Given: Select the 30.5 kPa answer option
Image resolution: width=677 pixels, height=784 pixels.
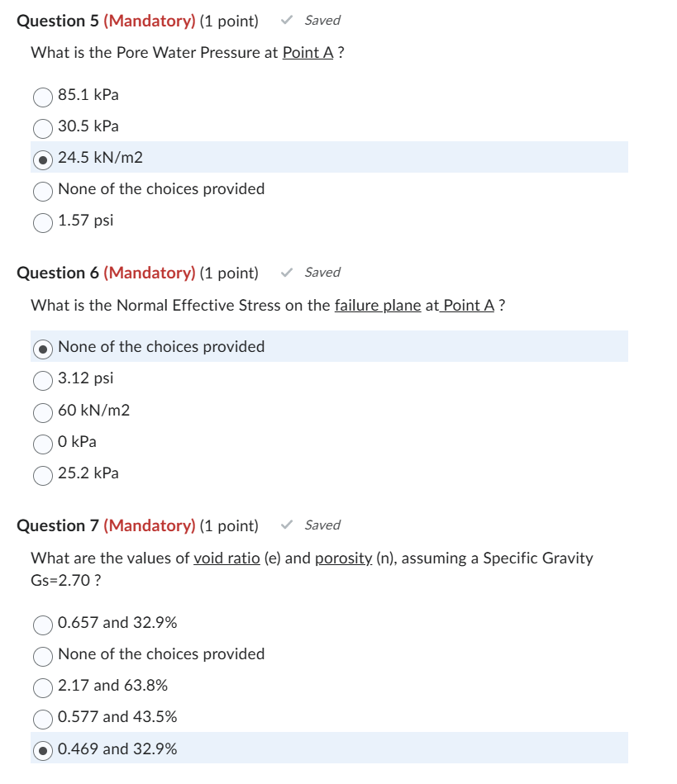Looking at the screenshot, I should pos(42,129).
